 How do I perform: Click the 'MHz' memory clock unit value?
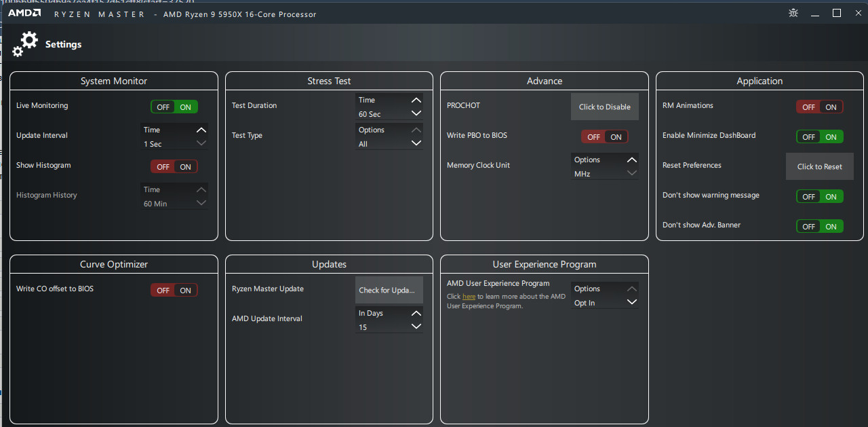[x=582, y=174]
